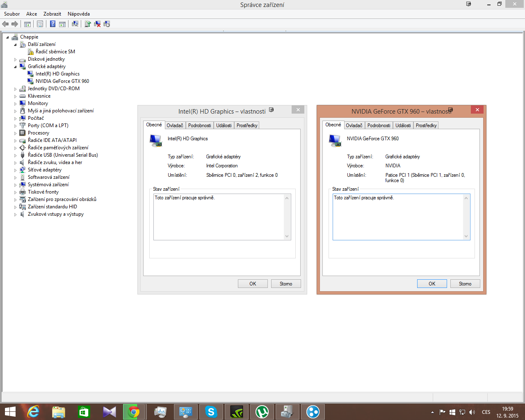Open Podrobnosti tab in Intel properties
This screenshot has width=525, height=420.
(x=200, y=126)
